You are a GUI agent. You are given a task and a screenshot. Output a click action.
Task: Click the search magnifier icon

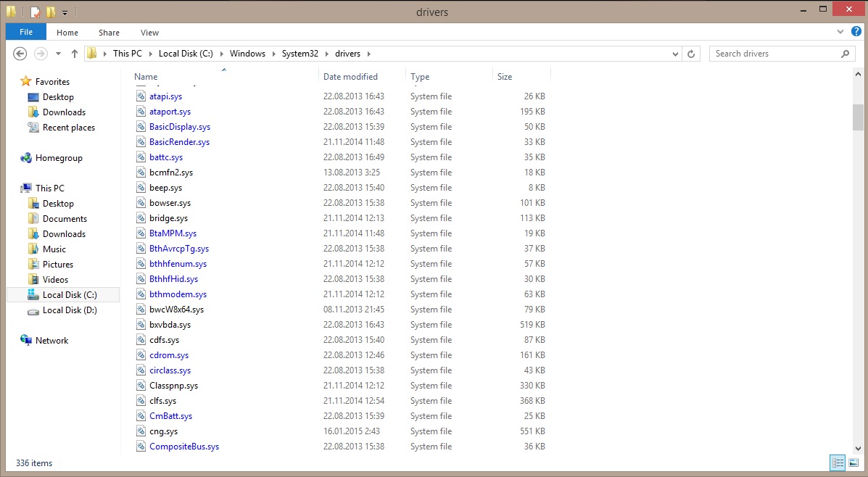coord(845,54)
